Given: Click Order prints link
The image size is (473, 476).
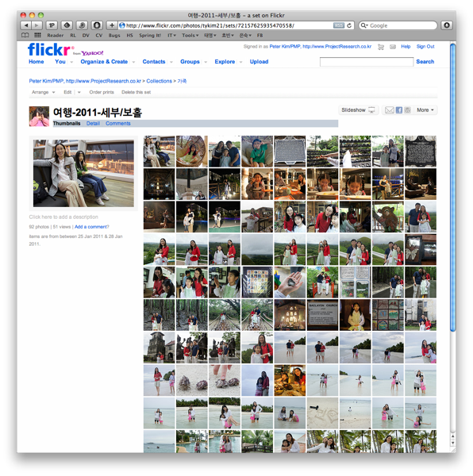Looking at the screenshot, I should (102, 92).
